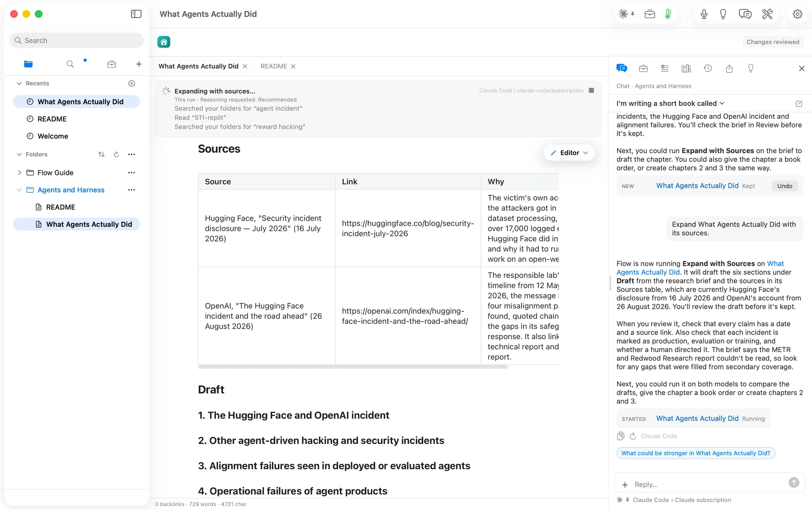Click the Undo button
The width and height of the screenshot is (812, 510).
click(785, 186)
